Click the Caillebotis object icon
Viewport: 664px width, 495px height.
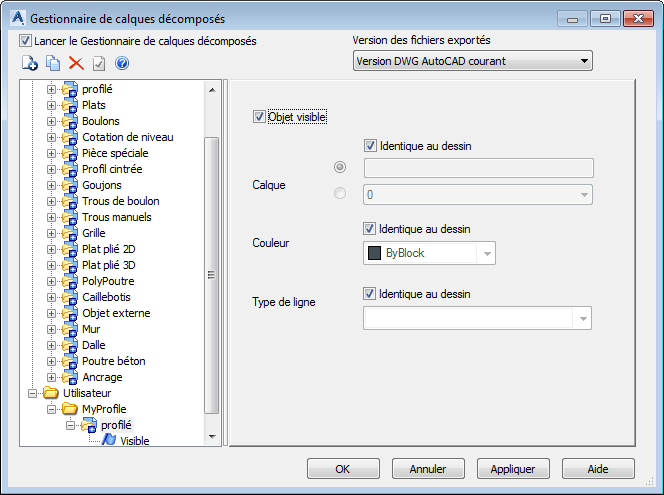click(70, 297)
